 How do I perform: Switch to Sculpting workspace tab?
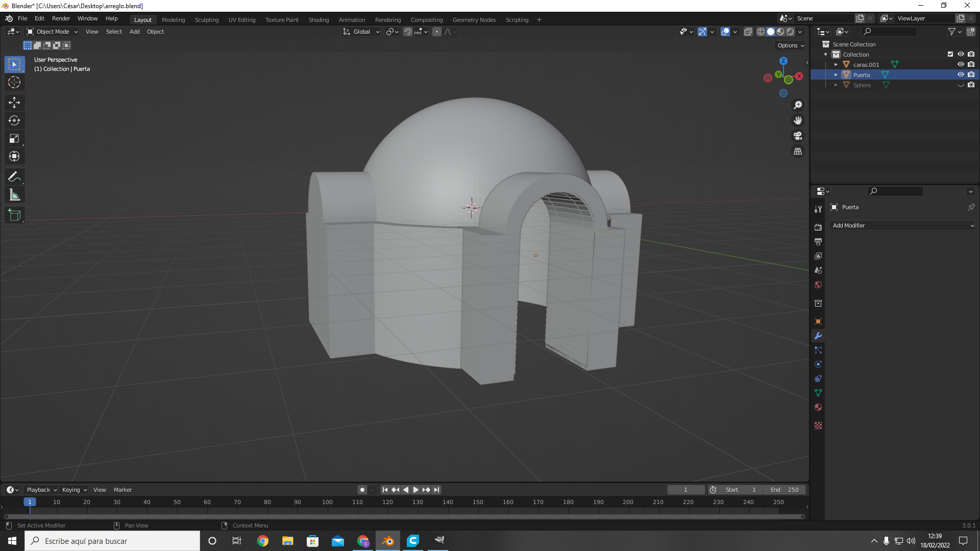pyautogui.click(x=207, y=20)
